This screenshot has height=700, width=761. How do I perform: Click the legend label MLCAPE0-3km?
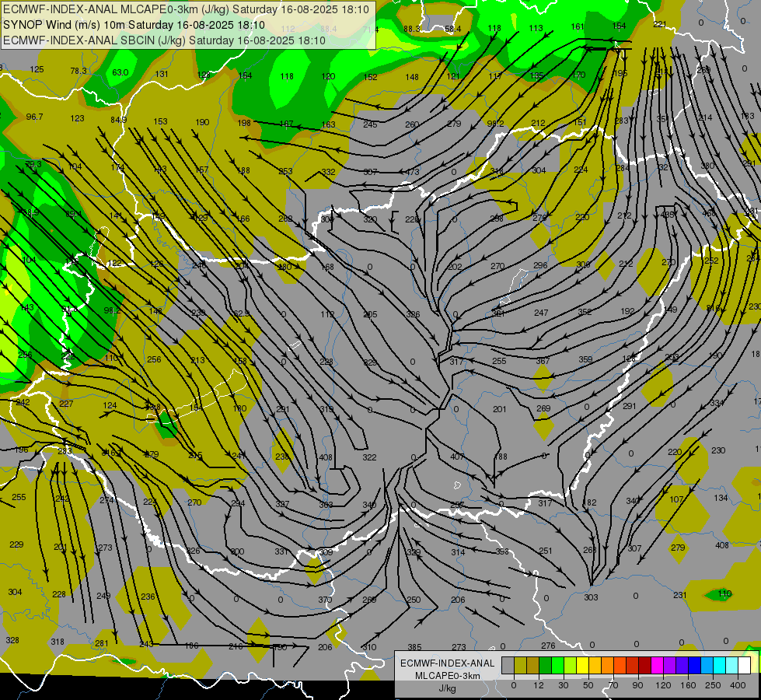[448, 676]
